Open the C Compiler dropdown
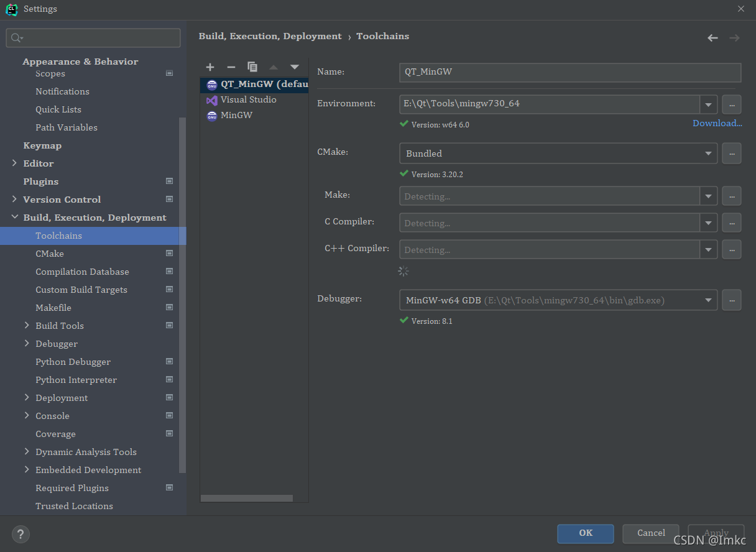 [x=709, y=223]
